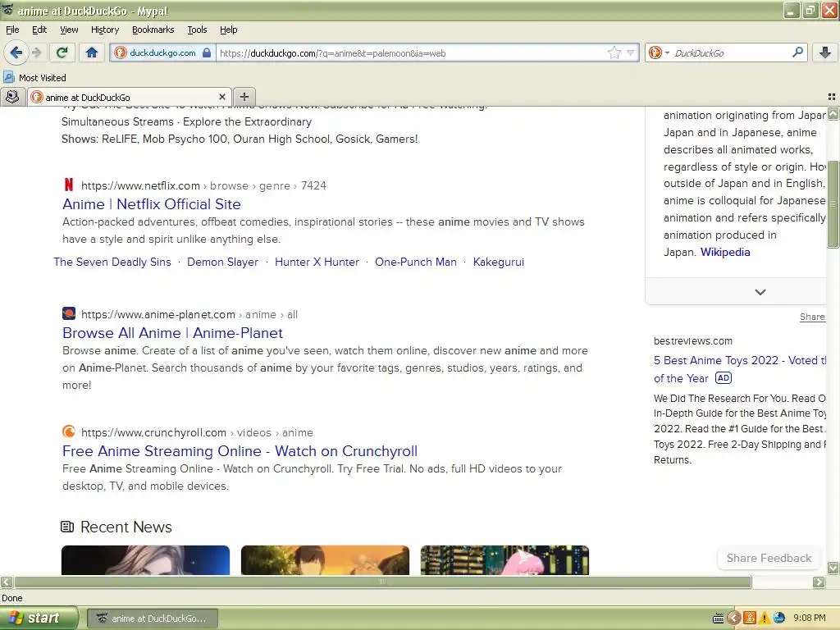The width and height of the screenshot is (840, 630).
Task: Open the Wikipedia link in info panel
Action: pyautogui.click(x=725, y=252)
